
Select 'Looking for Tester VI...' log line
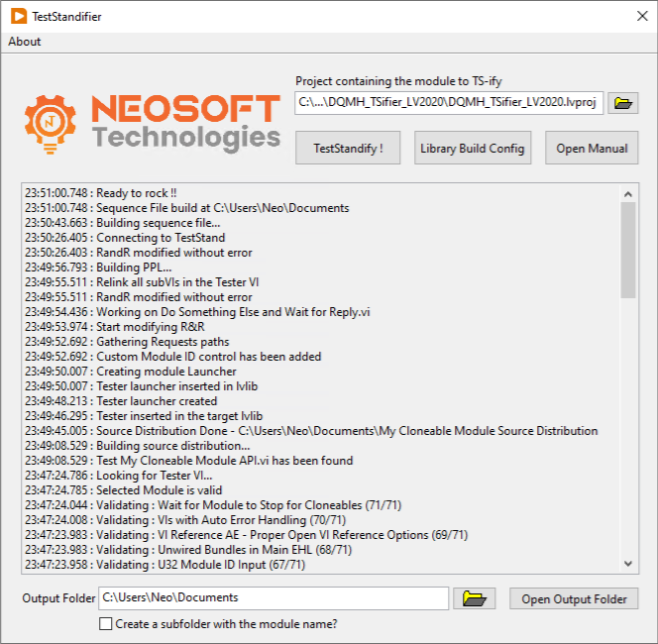point(118,476)
